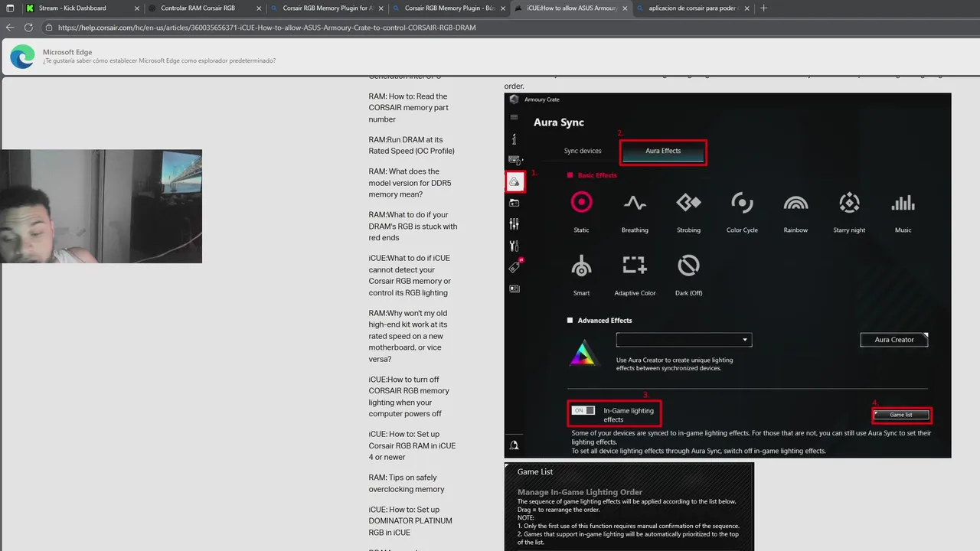The width and height of the screenshot is (980, 551).
Task: Choose the Adaptive Color effect icon
Action: (x=635, y=266)
